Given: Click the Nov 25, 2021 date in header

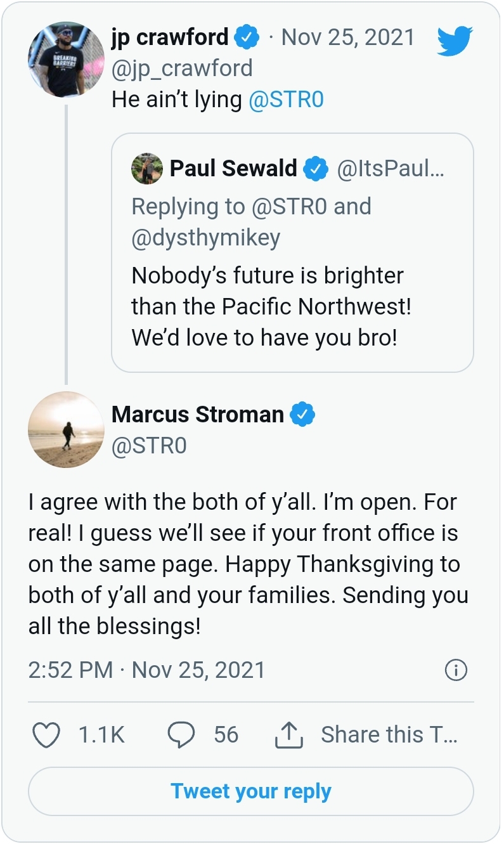Looking at the screenshot, I should 347,37.
